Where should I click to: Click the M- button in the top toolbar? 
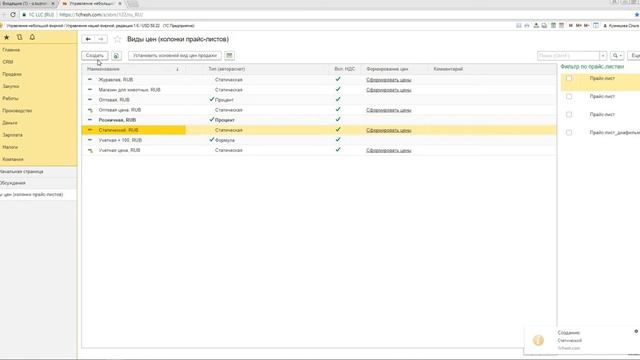click(x=587, y=25)
